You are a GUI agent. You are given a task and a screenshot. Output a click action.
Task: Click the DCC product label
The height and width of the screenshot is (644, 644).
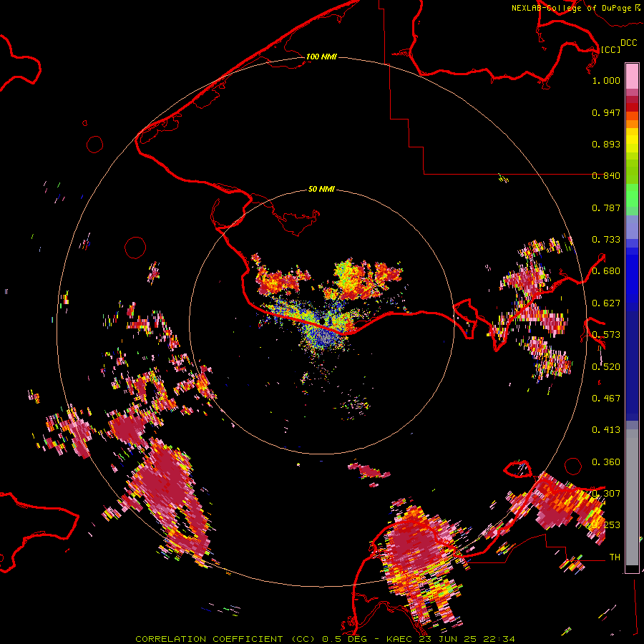click(628, 43)
